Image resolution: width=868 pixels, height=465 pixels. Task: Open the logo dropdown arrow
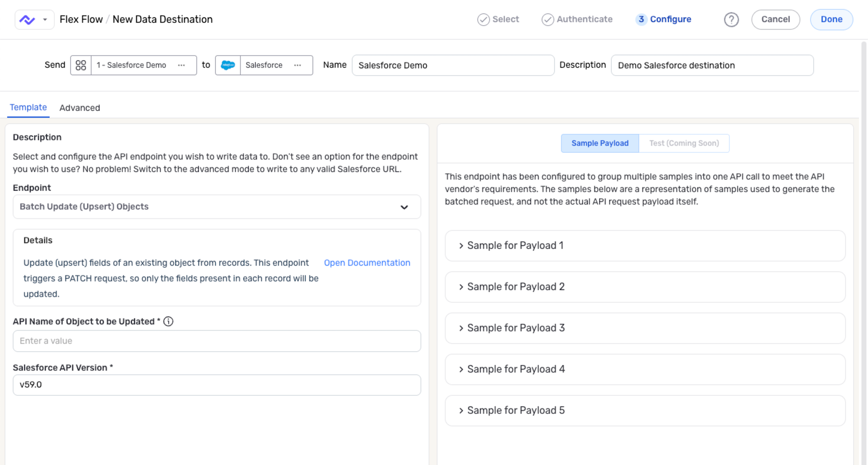45,20
